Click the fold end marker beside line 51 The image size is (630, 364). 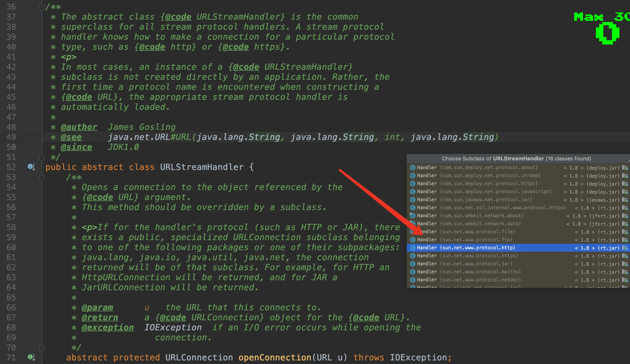click(42, 157)
